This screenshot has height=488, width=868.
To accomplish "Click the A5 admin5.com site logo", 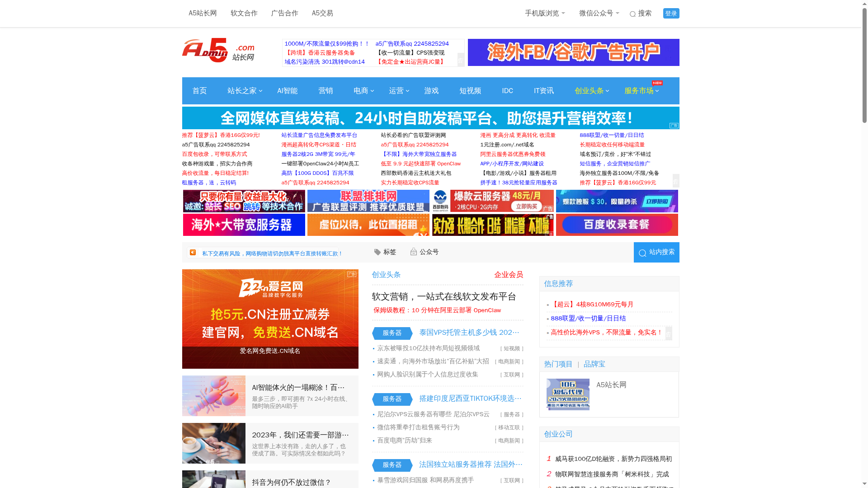I will [x=218, y=51].
